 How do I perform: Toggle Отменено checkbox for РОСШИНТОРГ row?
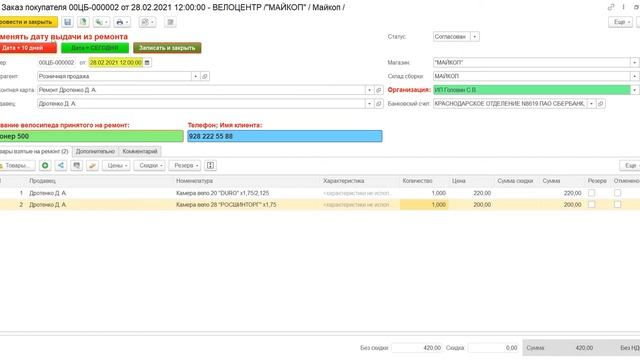tap(618, 204)
